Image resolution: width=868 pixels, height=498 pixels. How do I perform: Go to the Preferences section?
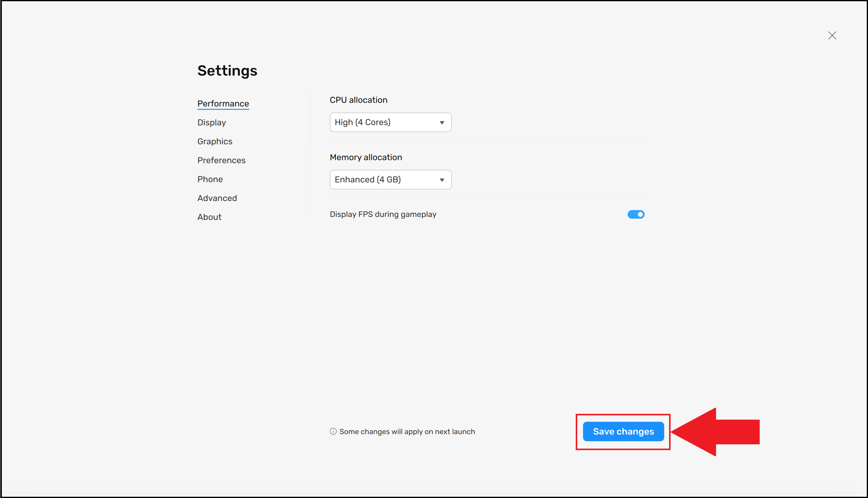pyautogui.click(x=222, y=160)
